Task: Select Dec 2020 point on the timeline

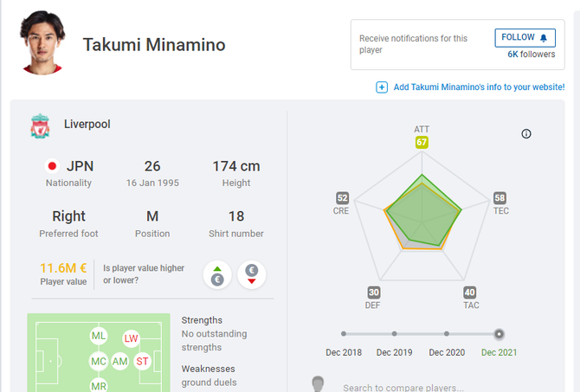Action: [447, 334]
